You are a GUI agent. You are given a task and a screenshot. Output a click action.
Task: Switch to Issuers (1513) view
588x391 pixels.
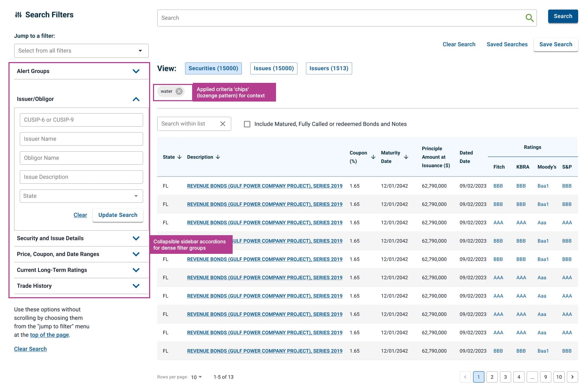pos(329,68)
